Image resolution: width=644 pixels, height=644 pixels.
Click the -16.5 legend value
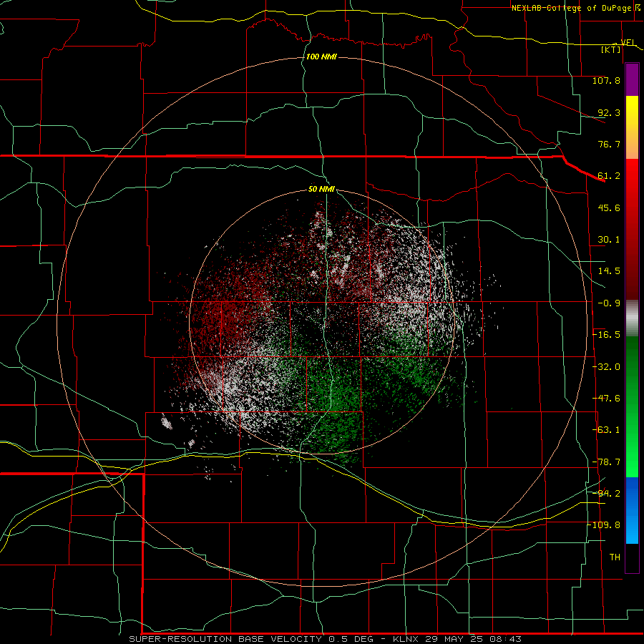click(606, 335)
